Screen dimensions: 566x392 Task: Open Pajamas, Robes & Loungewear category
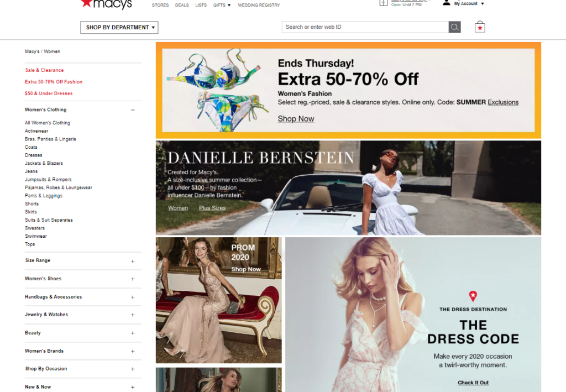(x=59, y=187)
